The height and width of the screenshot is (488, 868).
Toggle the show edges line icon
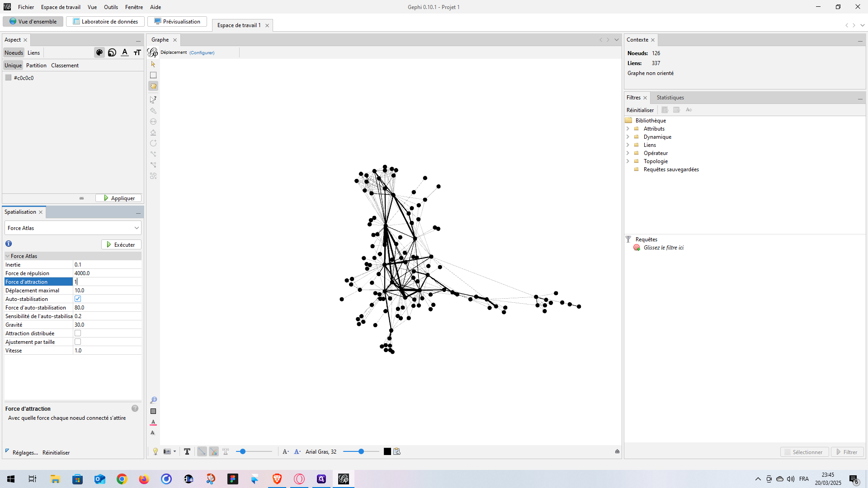(x=202, y=451)
